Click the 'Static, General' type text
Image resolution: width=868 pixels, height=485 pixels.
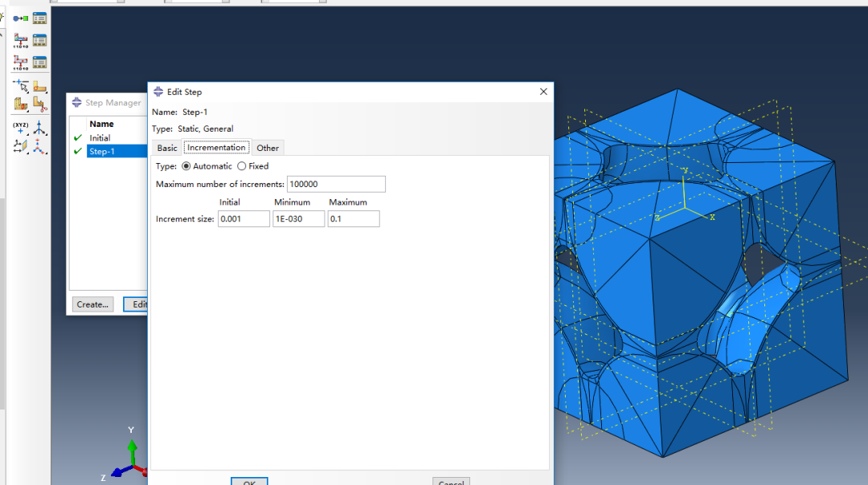pyautogui.click(x=206, y=128)
